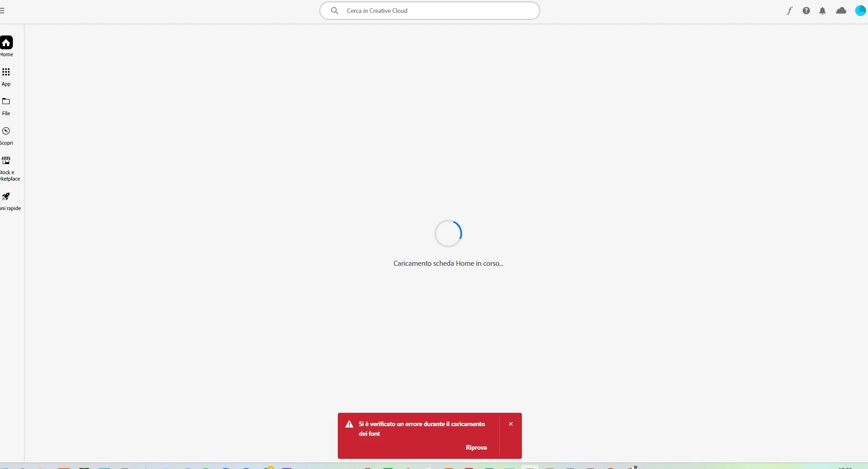Viewport: 868px width, 469px height.
Task: Open the user profile avatar
Action: pos(861,11)
